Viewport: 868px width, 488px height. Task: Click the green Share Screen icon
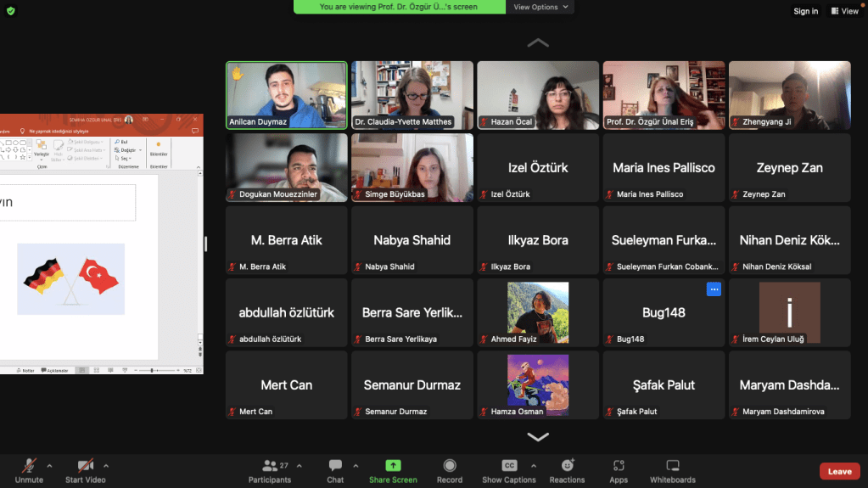(x=393, y=466)
